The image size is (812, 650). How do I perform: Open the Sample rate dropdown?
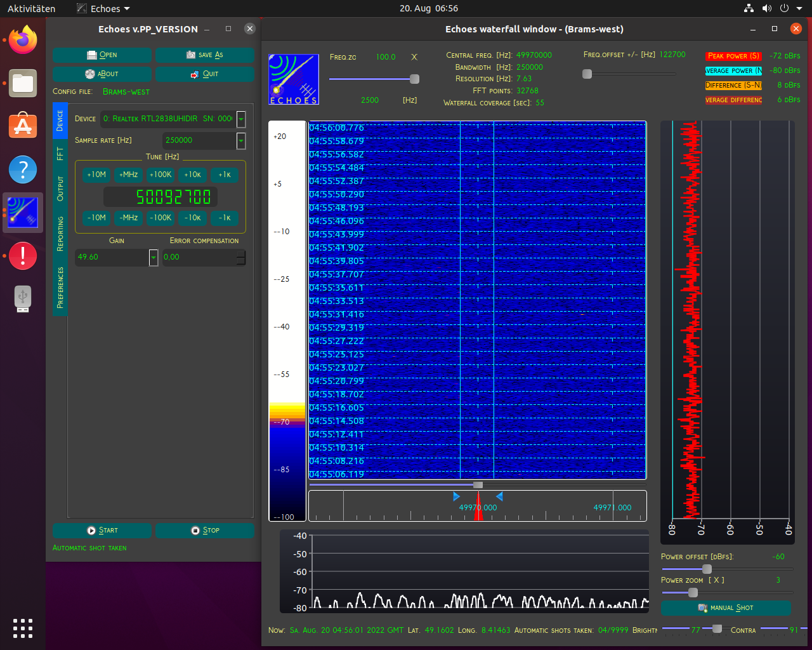coord(241,140)
